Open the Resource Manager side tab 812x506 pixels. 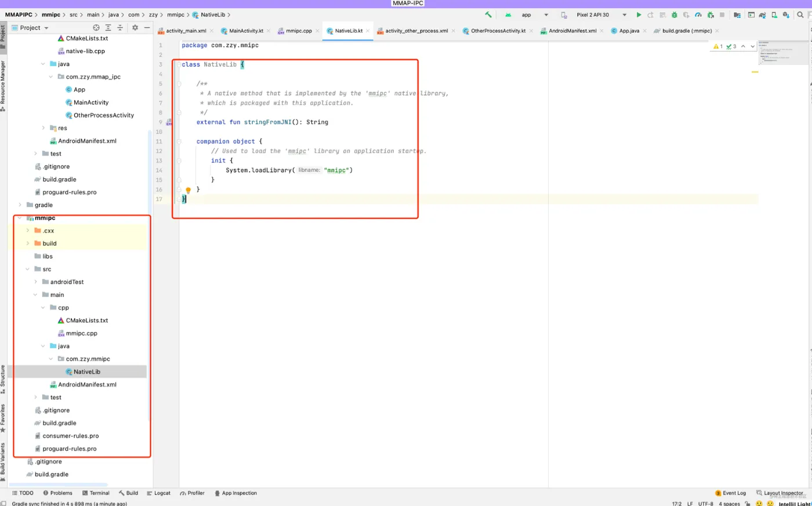click(3, 86)
